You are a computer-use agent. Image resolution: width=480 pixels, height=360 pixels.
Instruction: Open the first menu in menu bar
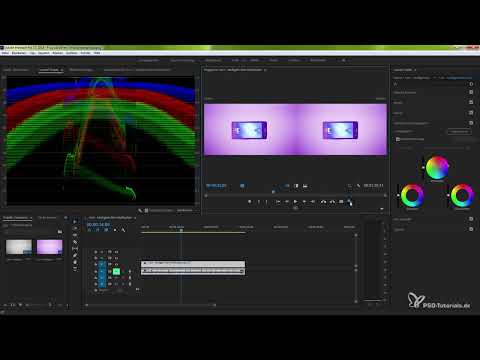[5, 53]
